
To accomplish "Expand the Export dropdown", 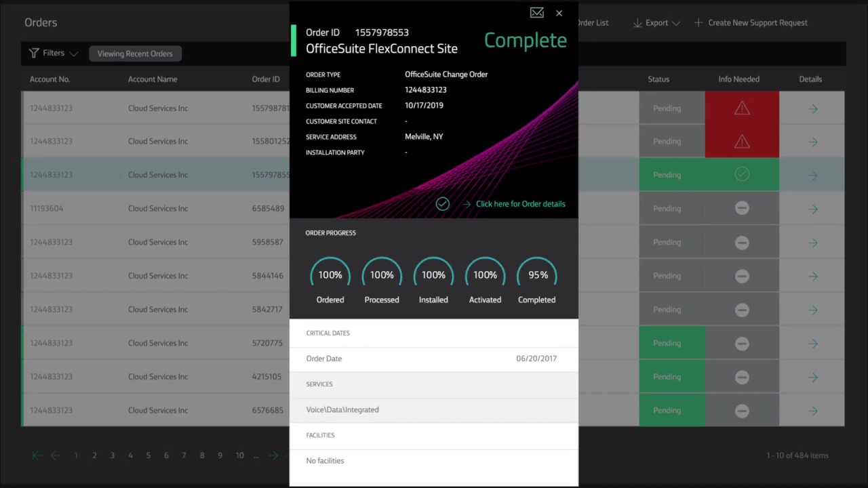I will (656, 23).
